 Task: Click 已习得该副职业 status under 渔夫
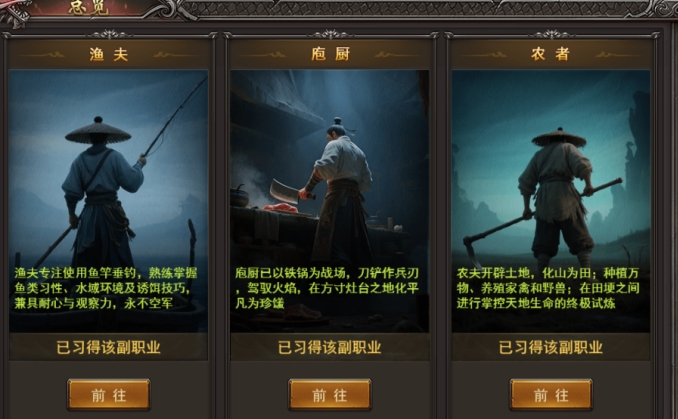tap(109, 347)
